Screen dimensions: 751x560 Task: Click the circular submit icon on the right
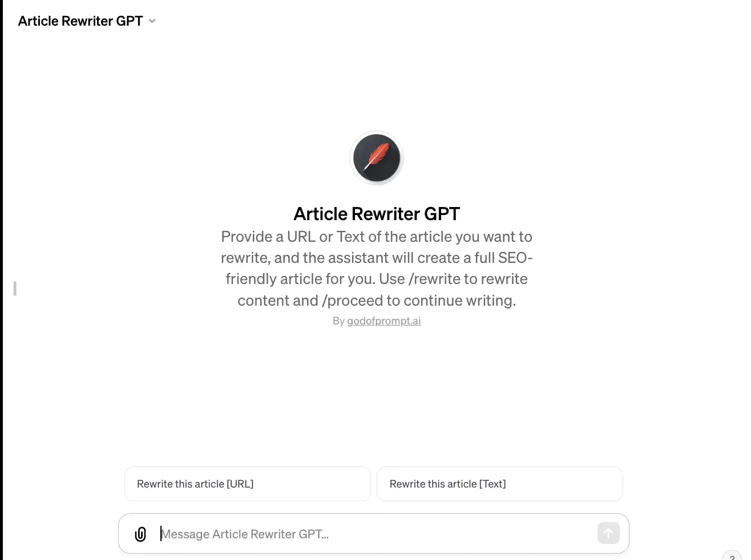pyautogui.click(x=608, y=533)
